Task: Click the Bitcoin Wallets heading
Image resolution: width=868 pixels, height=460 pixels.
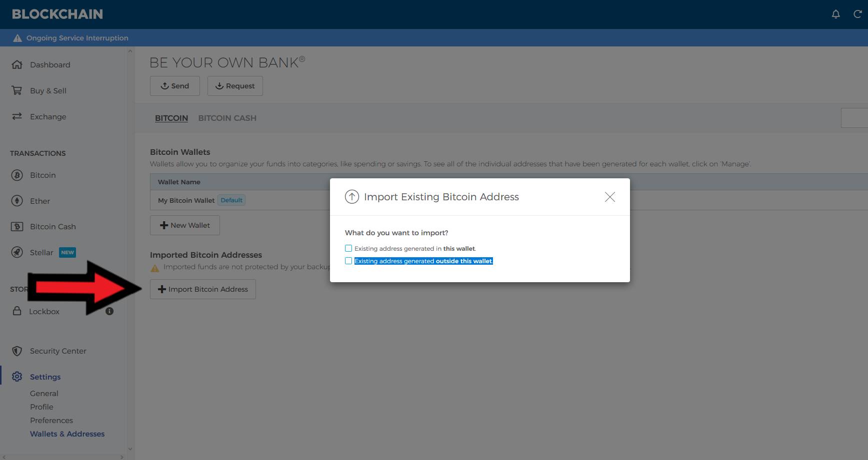Action: 180,152
